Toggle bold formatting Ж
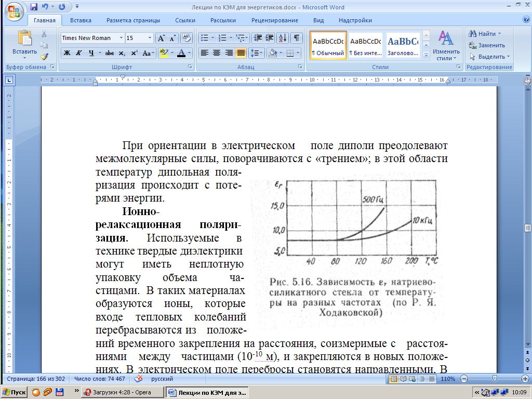The width and height of the screenshot is (532, 399). pos(67,53)
